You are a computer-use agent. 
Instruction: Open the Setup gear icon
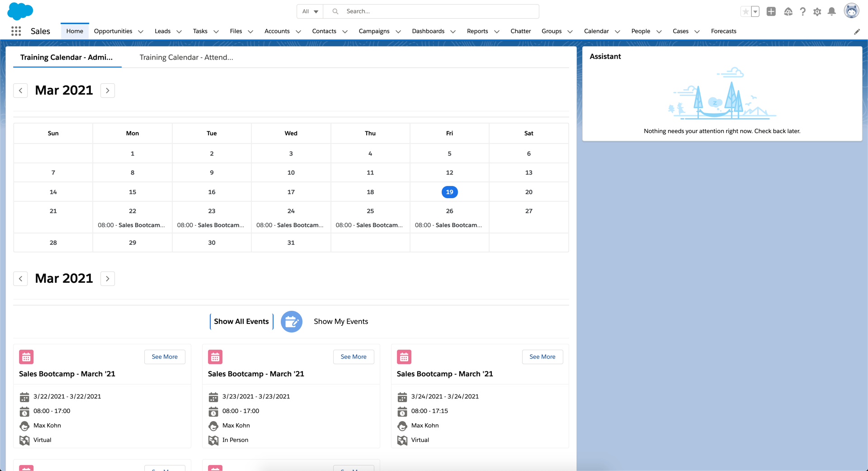(817, 12)
